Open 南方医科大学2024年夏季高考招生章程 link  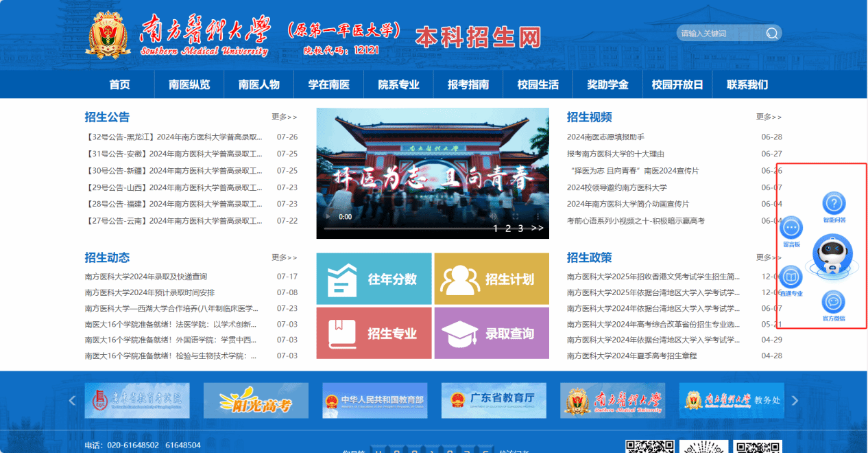(x=631, y=356)
